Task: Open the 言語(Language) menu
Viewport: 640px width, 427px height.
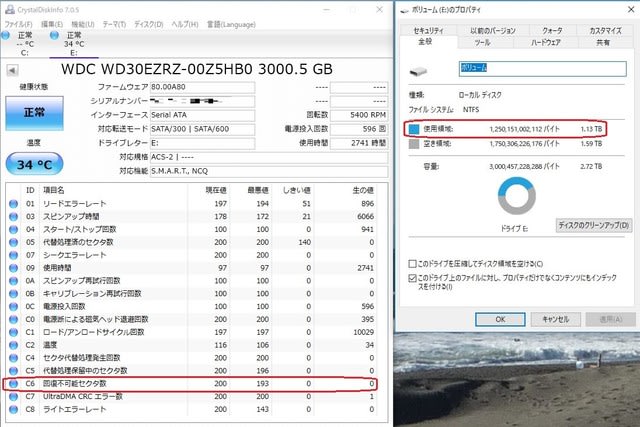Action: (x=231, y=24)
